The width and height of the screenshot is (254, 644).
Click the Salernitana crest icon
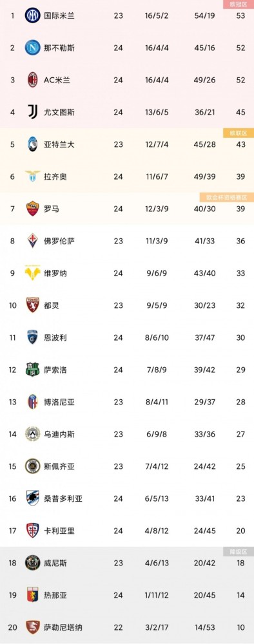[32, 627]
